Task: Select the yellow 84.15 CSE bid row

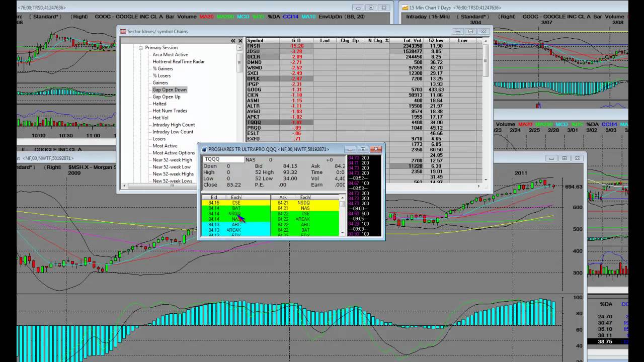Action: tap(235, 203)
